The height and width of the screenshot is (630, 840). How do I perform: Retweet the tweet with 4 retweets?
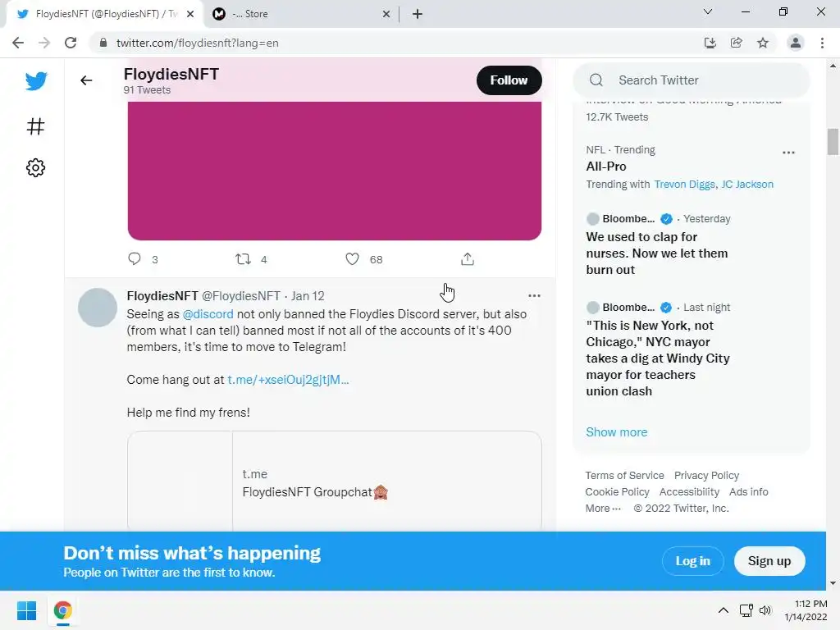click(243, 259)
